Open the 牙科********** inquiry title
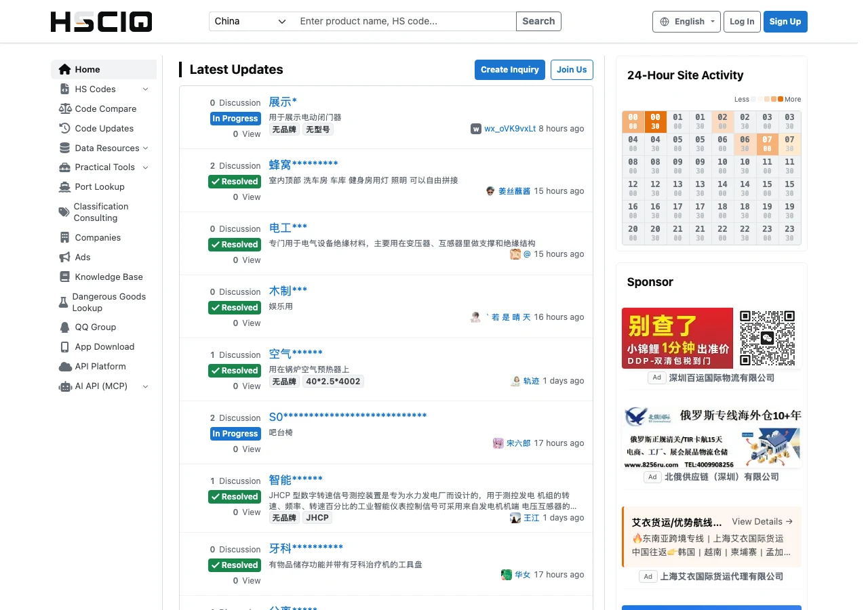This screenshot has height=610, width=868. pos(306,548)
